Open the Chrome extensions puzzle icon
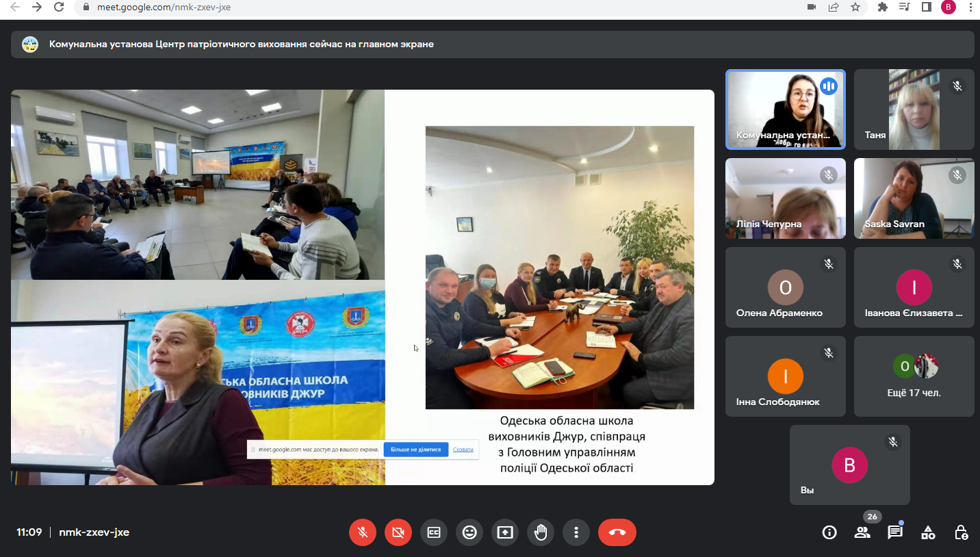This screenshot has height=557, width=980. pyautogui.click(x=883, y=7)
